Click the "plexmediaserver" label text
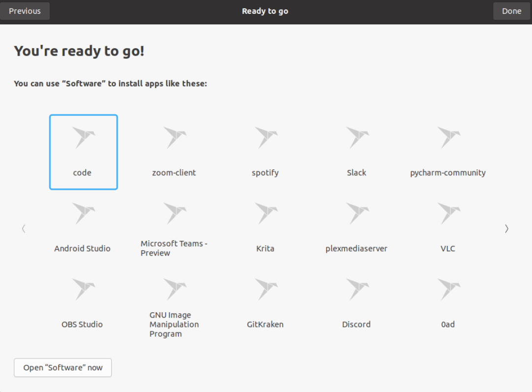The height and width of the screenshot is (392, 532). point(356,249)
